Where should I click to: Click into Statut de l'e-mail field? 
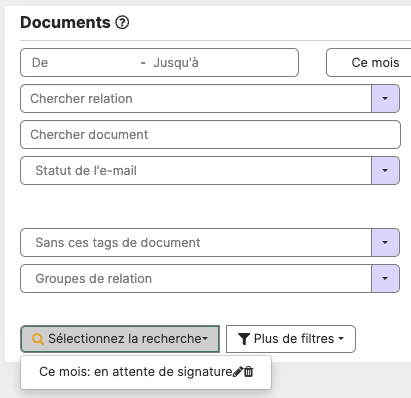pos(196,170)
